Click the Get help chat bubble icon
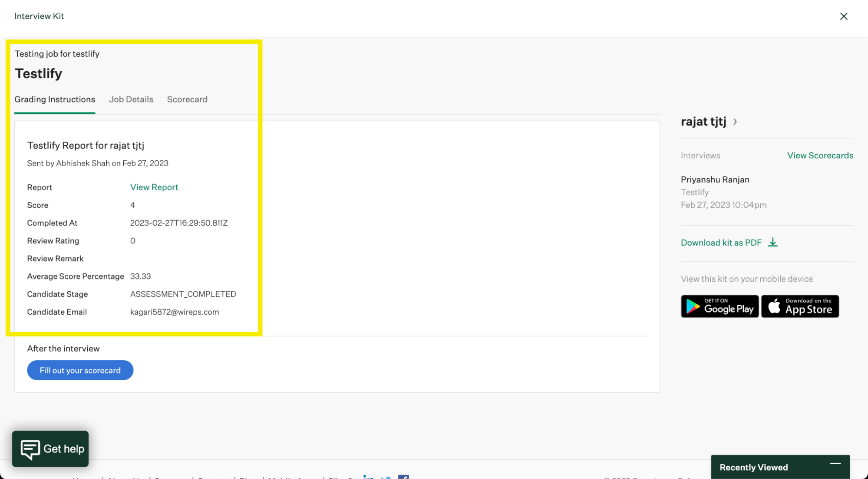The height and width of the screenshot is (479, 868). [x=30, y=449]
